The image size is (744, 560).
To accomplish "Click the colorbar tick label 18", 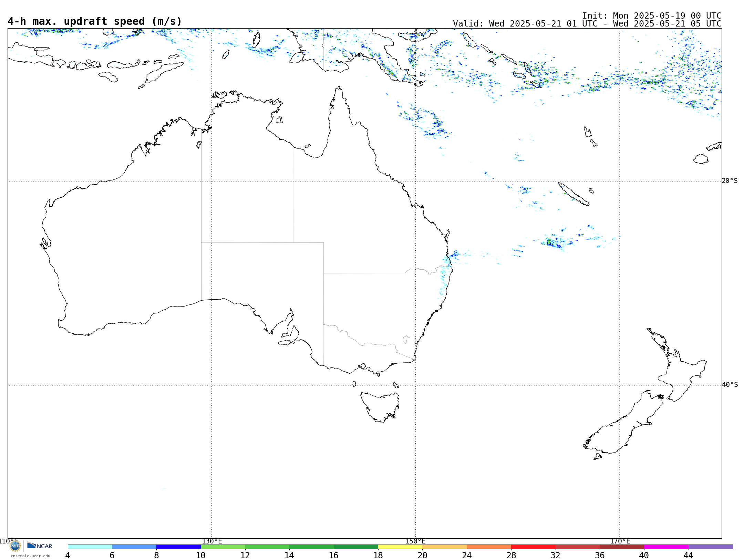I will coord(378,555).
